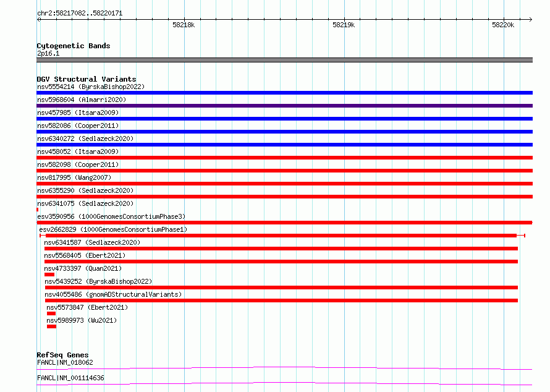Click the red bar under nsv5568405
Viewport: 550px width, 392px height.
pos(281,262)
